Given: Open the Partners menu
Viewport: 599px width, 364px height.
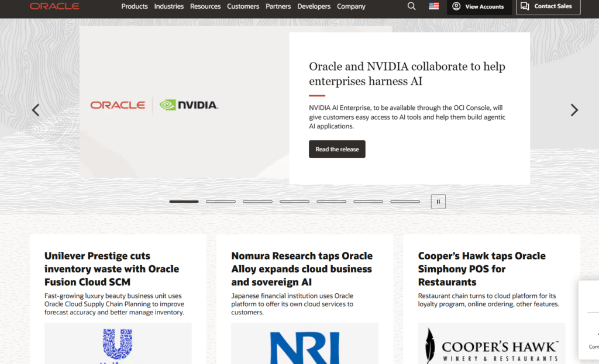Looking at the screenshot, I should point(278,6).
